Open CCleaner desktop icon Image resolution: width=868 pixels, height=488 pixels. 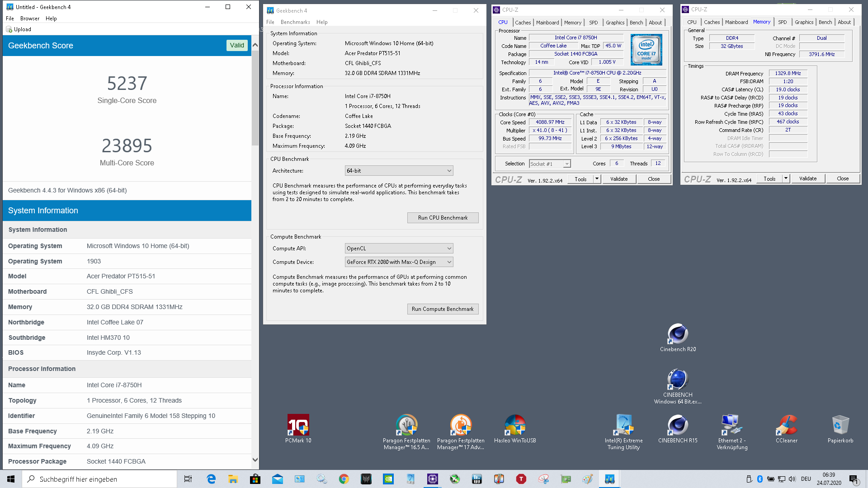click(x=786, y=428)
